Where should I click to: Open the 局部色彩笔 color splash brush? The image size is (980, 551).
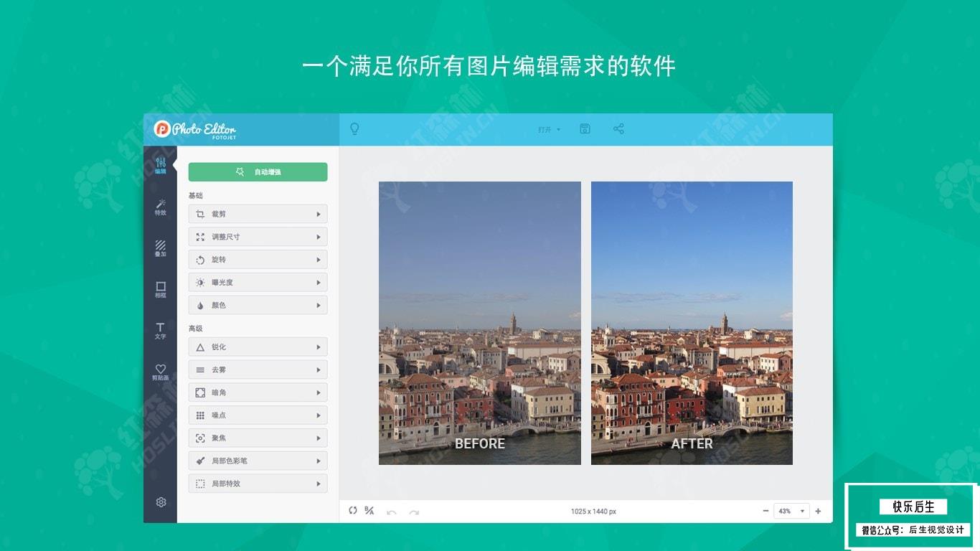coord(258,461)
